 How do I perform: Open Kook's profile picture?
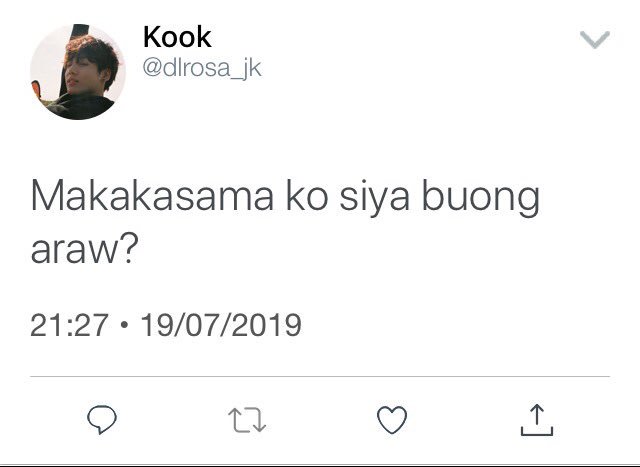[x=78, y=72]
